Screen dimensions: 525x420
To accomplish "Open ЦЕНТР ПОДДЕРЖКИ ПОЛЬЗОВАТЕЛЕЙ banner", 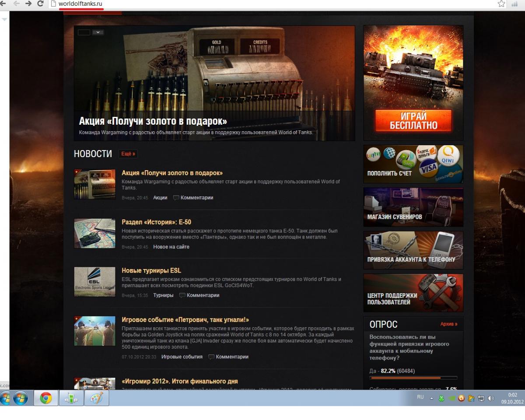I will pyautogui.click(x=413, y=293).
